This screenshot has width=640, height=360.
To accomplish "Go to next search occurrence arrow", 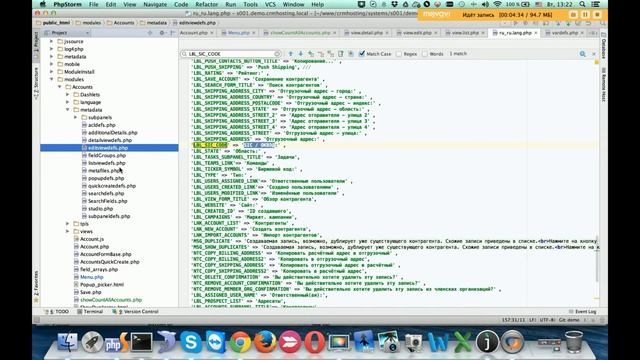I will tap(301, 54).
